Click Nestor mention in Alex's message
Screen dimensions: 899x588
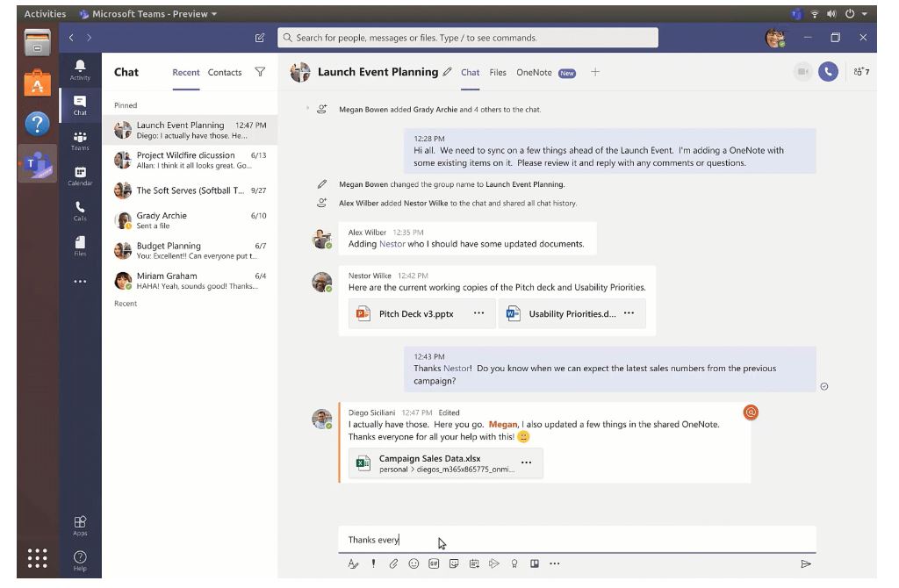pos(392,244)
